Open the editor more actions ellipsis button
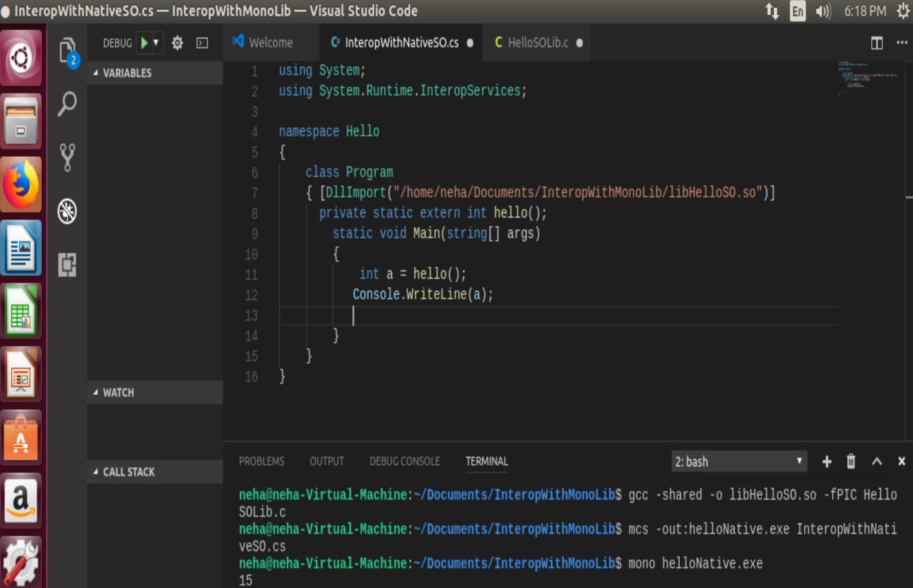Screen dimensions: 913x588 coord(902,43)
